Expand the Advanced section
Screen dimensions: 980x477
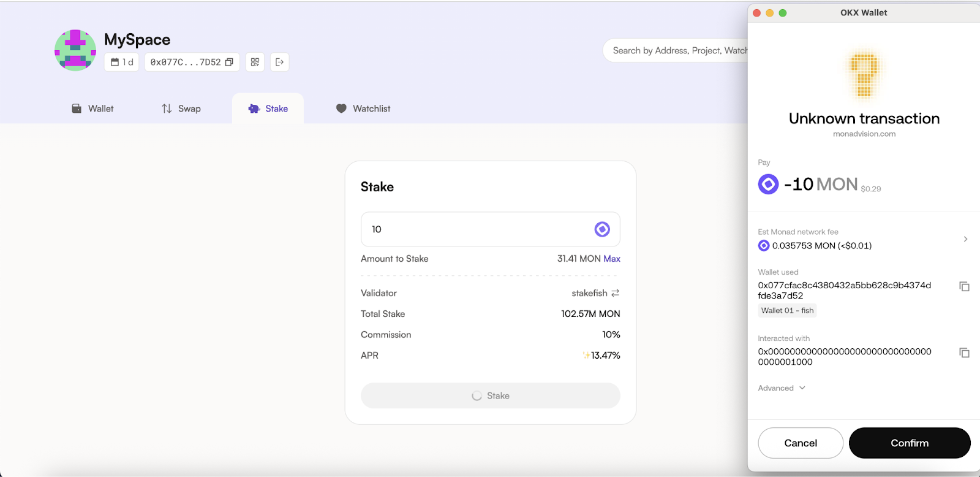pos(782,388)
